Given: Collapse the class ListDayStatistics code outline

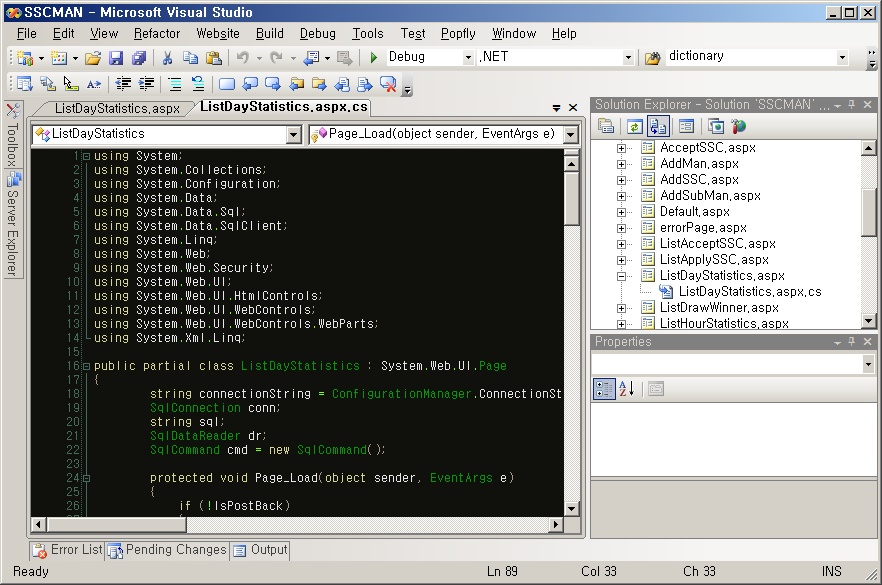Looking at the screenshot, I should 87,366.
